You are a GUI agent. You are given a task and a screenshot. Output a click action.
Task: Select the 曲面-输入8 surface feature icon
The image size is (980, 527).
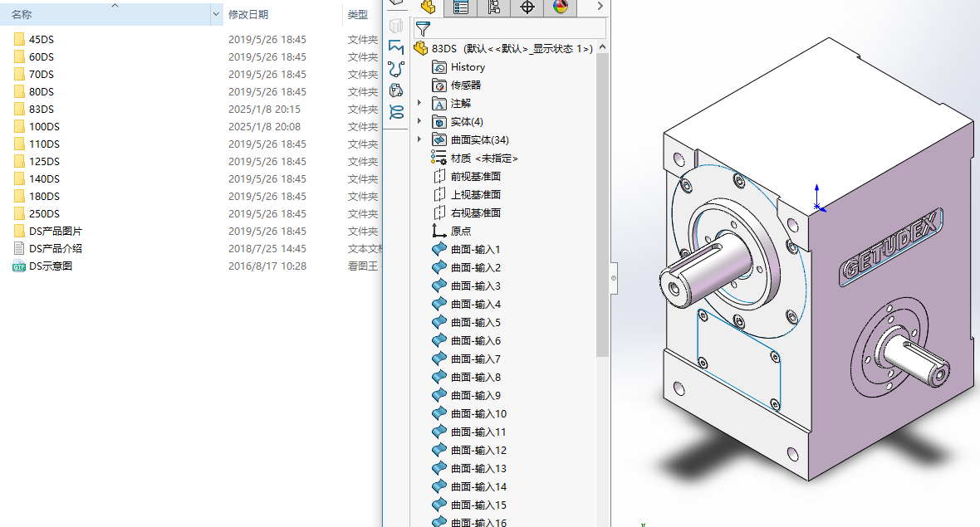tap(439, 377)
